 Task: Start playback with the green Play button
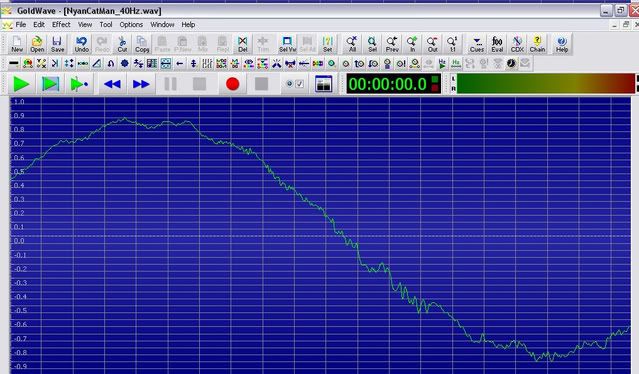(22, 84)
